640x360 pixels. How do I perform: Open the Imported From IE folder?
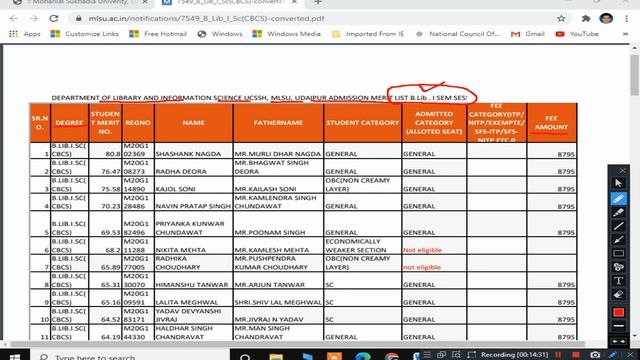368,34
